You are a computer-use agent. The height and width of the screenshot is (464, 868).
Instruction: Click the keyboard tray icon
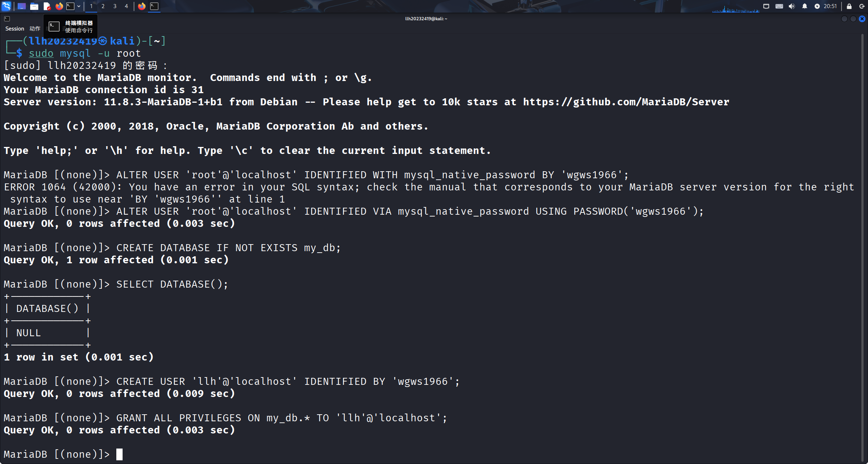pos(779,6)
